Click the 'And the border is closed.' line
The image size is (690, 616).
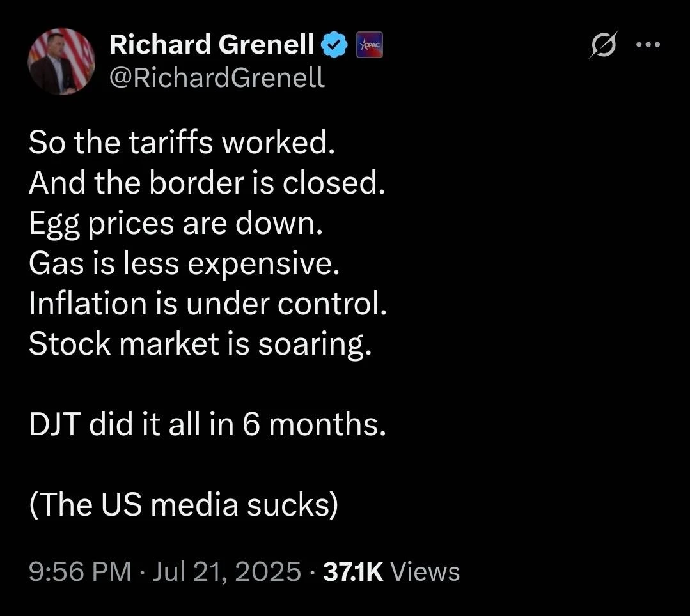[207, 183]
